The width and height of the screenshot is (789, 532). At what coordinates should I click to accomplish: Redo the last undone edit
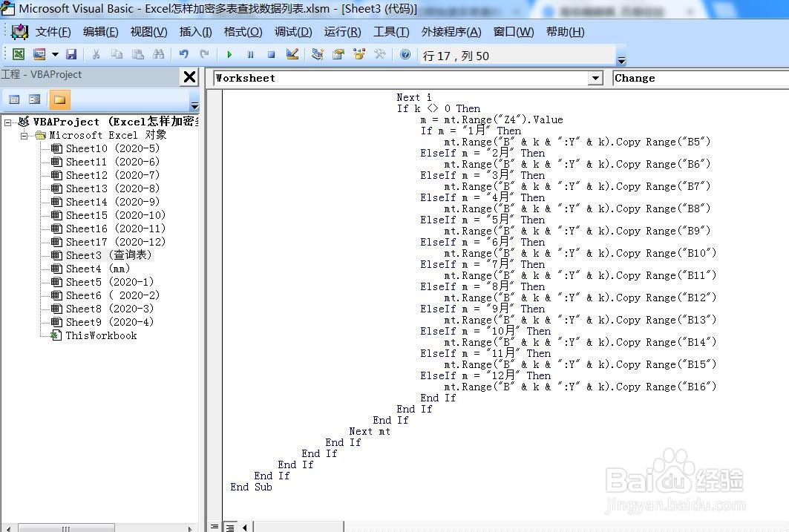coord(204,54)
